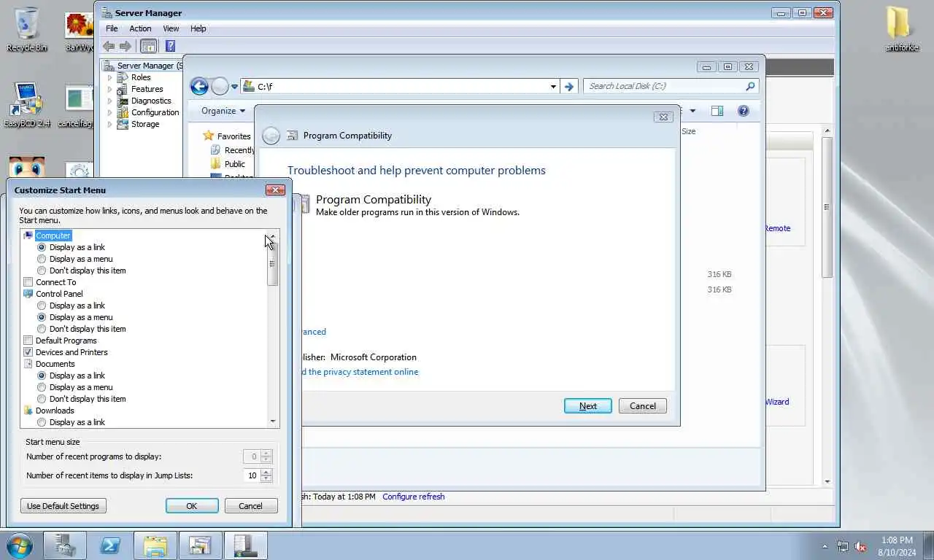Click Next in Program Compatibility wizard

(x=588, y=406)
